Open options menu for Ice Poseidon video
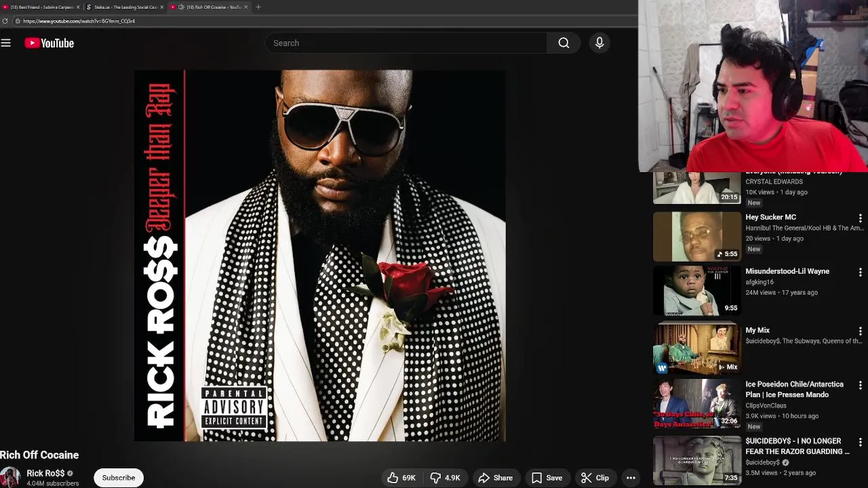 (860, 386)
